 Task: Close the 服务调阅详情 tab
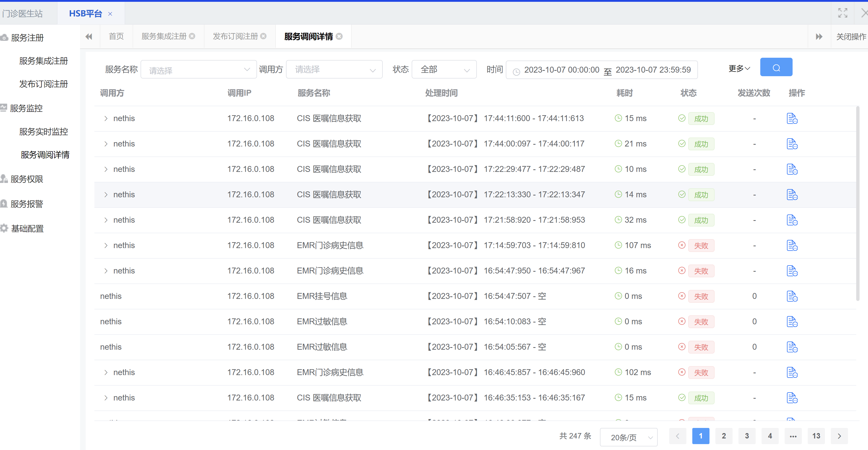[x=339, y=36]
